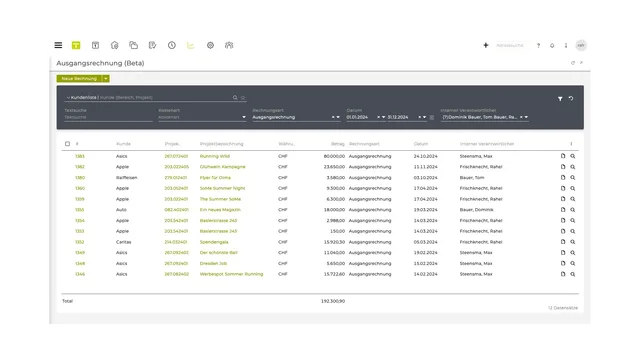This screenshot has width=640, height=360.
Task: Open the notifications bell icon
Action: coord(552,45)
